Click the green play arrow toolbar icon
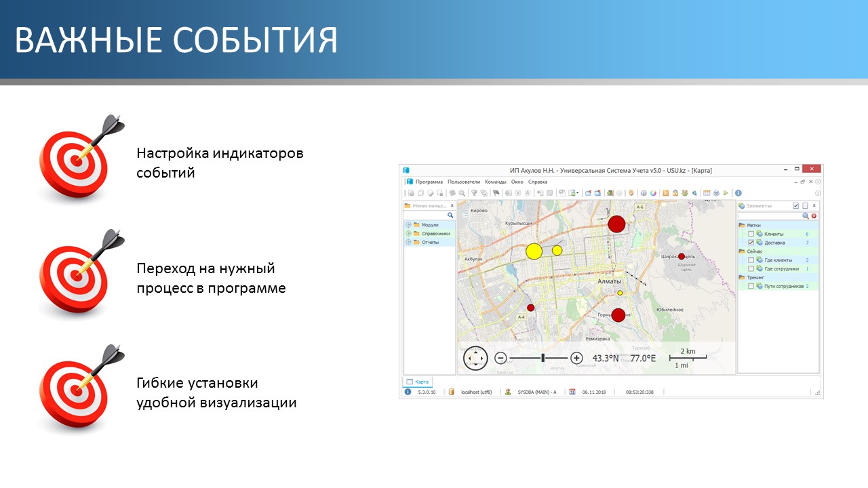 click(726, 193)
